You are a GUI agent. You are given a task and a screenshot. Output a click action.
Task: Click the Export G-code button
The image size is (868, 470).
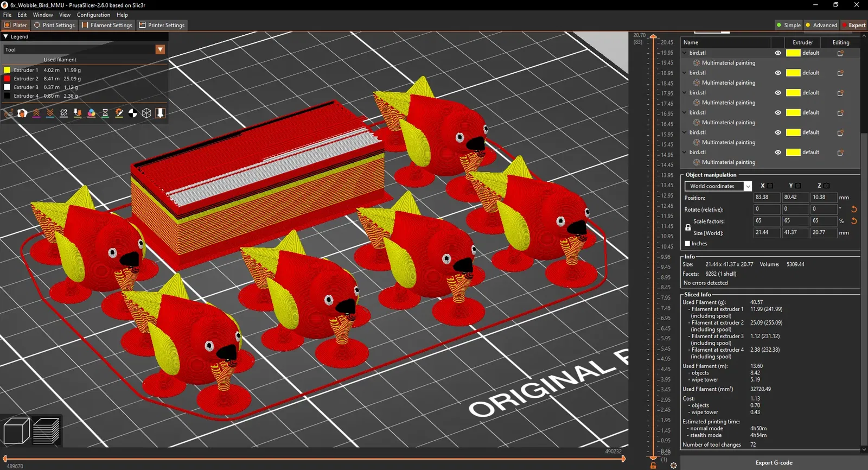coord(774,462)
